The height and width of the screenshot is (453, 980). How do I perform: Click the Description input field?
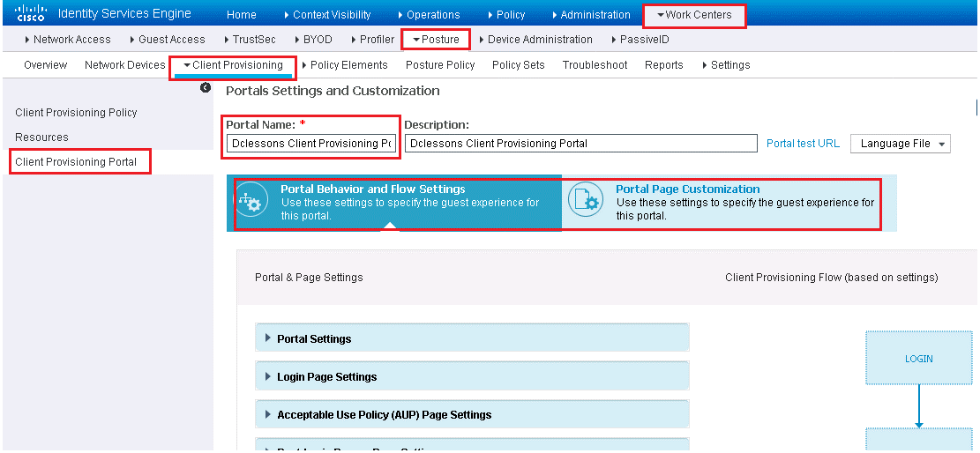[x=580, y=143]
